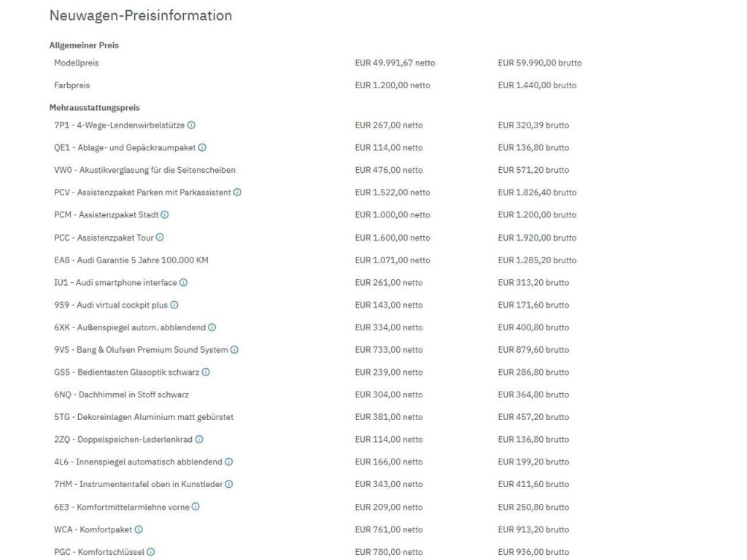The width and height of the screenshot is (747, 560).
Task: Click the Neuwagen-Preisinformation heading
Action: 141,15
